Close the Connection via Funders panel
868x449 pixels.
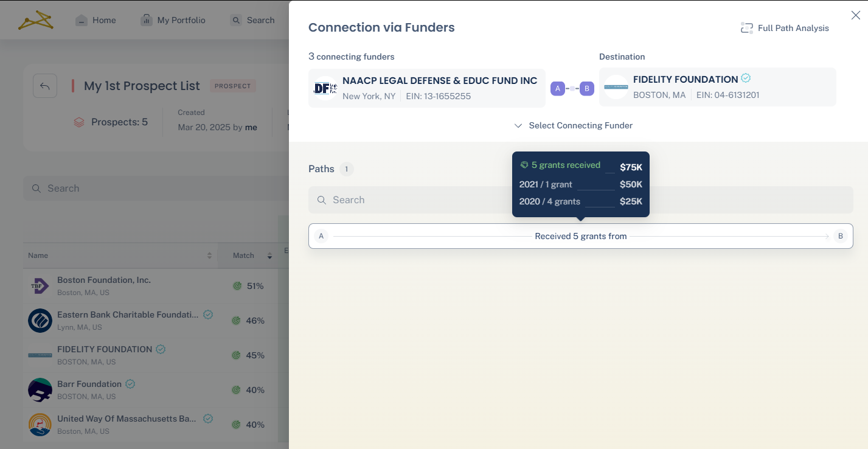pyautogui.click(x=855, y=15)
